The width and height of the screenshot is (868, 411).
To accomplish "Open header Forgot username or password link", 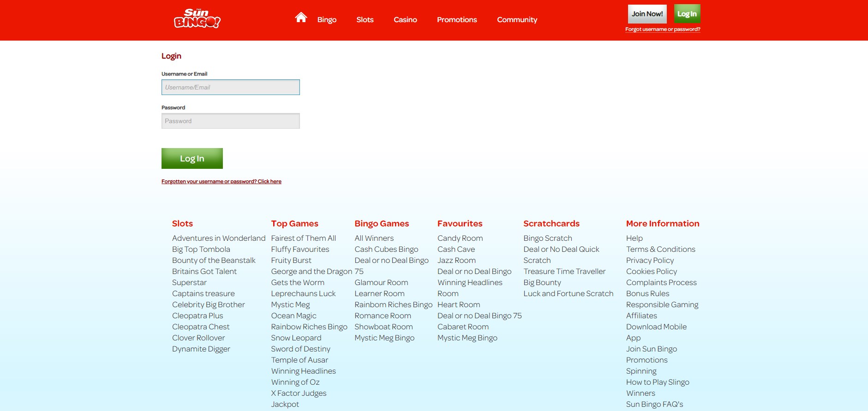I will [x=663, y=29].
